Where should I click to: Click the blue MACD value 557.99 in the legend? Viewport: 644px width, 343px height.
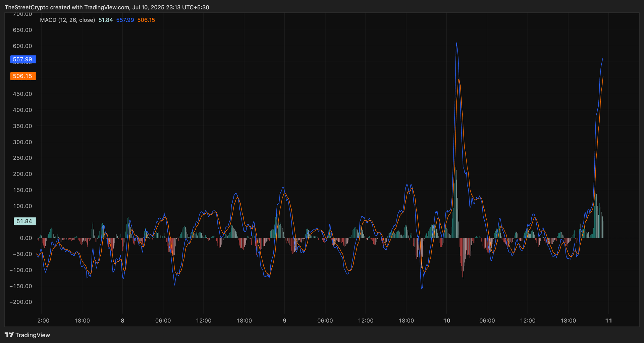click(x=125, y=20)
